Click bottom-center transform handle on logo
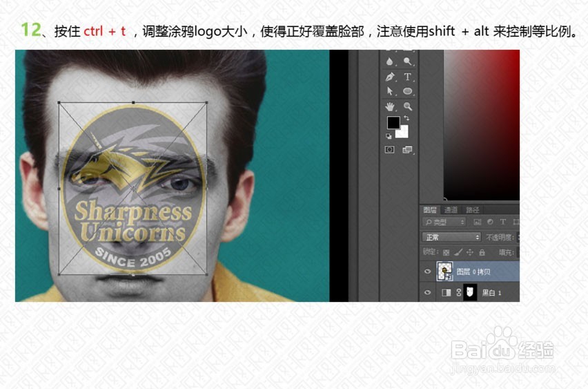The width and height of the screenshot is (588, 389). click(133, 274)
